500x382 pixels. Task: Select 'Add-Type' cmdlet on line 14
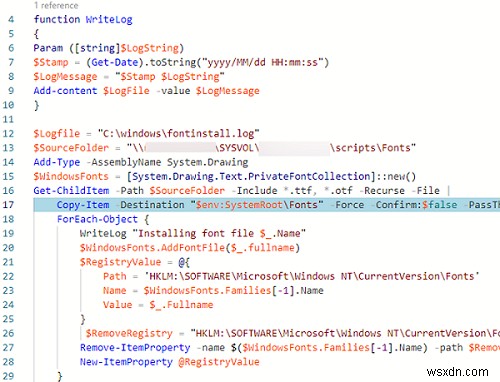pyautogui.click(x=57, y=162)
